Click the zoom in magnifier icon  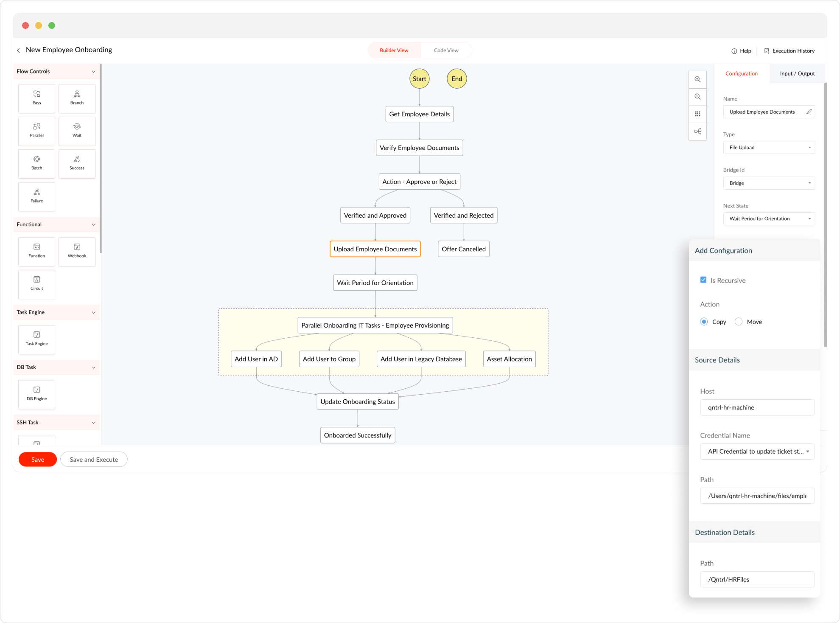697,79
